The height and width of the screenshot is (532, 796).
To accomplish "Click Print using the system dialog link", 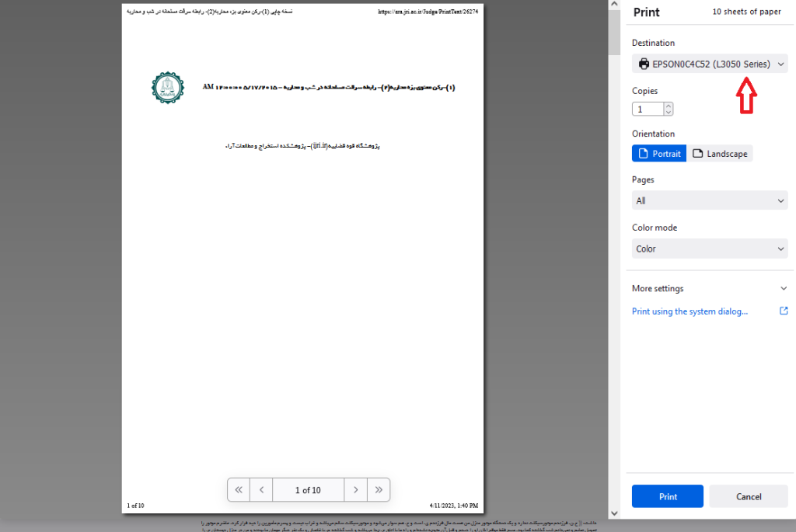I will (690, 311).
